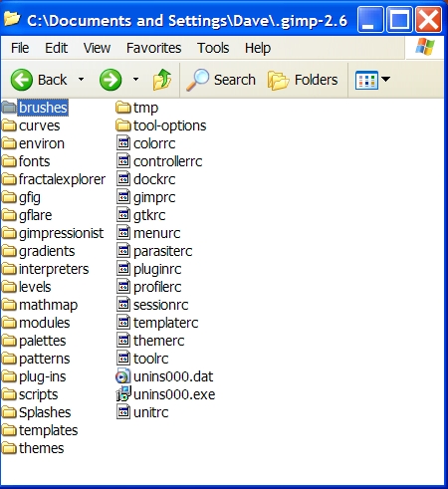Click the Folders button label

316,80
